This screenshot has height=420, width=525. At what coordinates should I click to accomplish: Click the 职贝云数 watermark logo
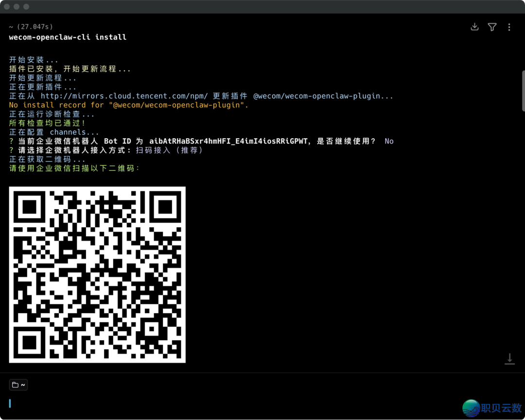(x=491, y=408)
